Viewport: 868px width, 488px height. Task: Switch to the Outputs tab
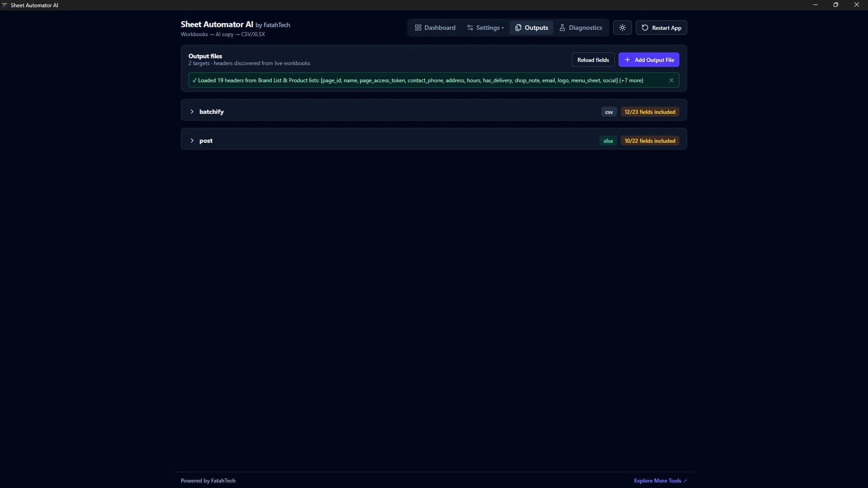pyautogui.click(x=531, y=28)
